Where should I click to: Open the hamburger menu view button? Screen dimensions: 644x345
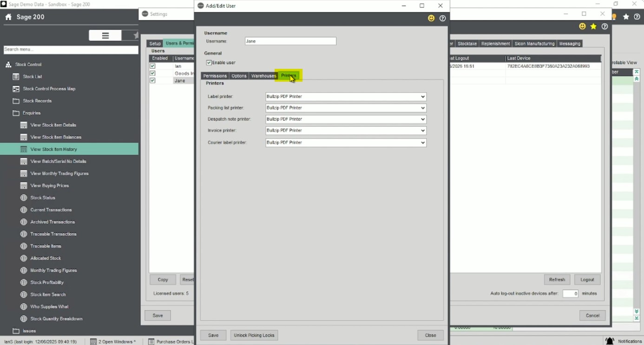click(x=105, y=35)
